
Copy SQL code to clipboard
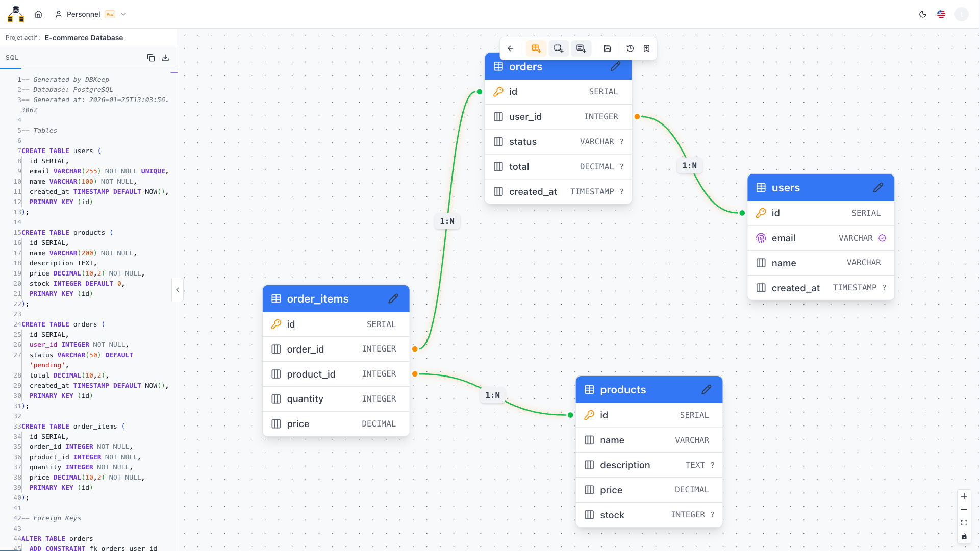(151, 58)
